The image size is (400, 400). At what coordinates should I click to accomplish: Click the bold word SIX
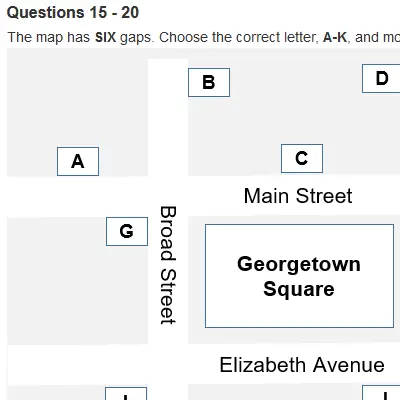pyautogui.click(x=105, y=37)
